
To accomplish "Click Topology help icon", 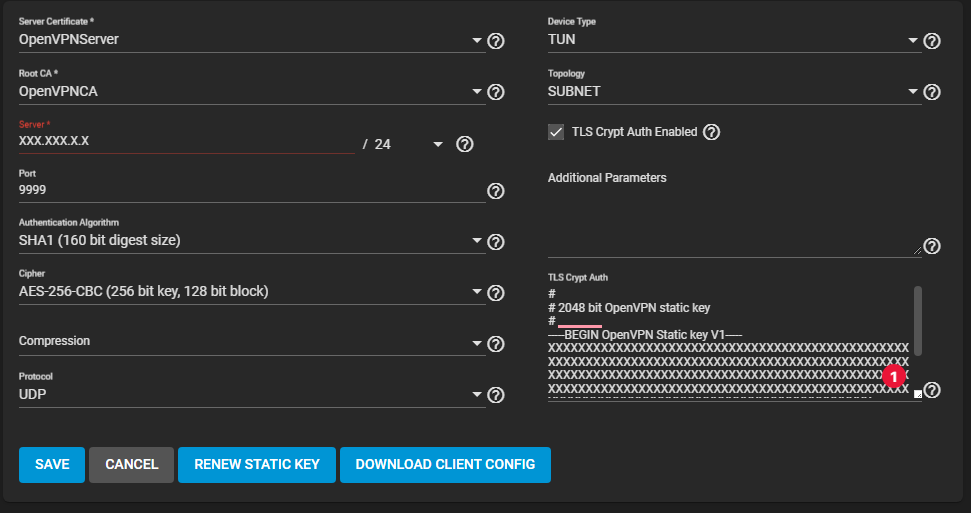I will 932,92.
